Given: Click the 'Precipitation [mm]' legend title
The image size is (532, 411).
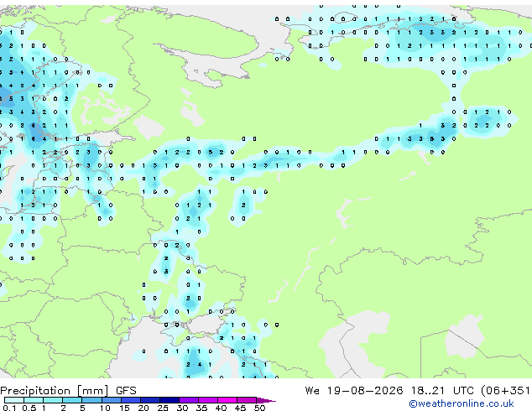Looking at the screenshot, I should pyautogui.click(x=55, y=391).
